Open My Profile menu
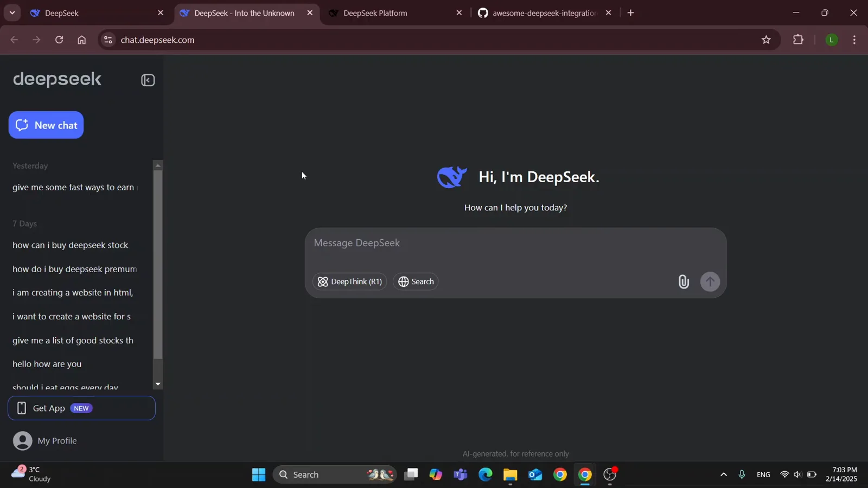Image resolution: width=868 pixels, height=488 pixels. pyautogui.click(x=45, y=441)
